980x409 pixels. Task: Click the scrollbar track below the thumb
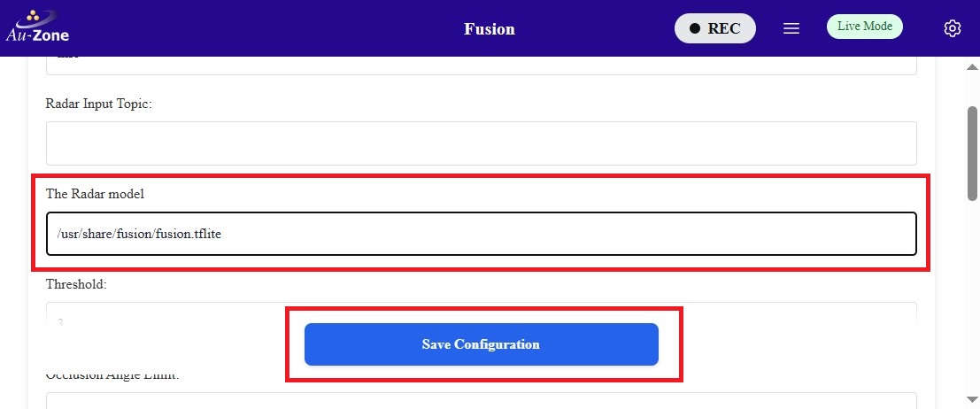pyautogui.click(x=971, y=301)
